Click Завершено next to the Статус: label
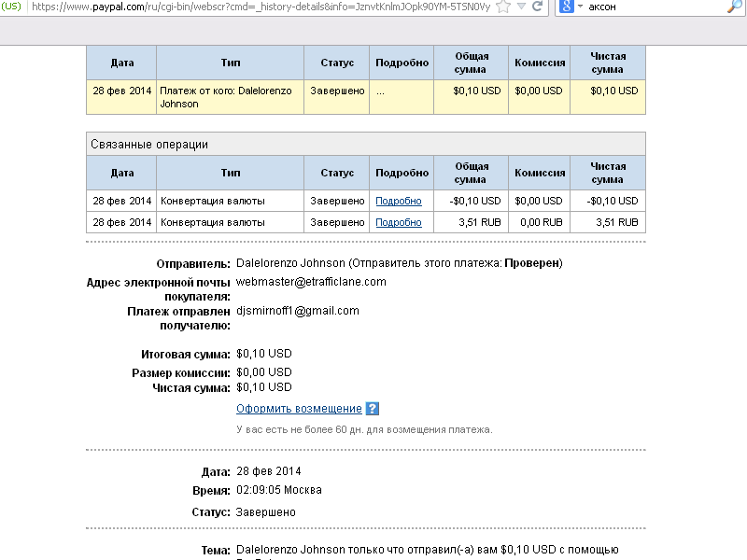Viewport: 747px width, 560px height. (x=266, y=512)
